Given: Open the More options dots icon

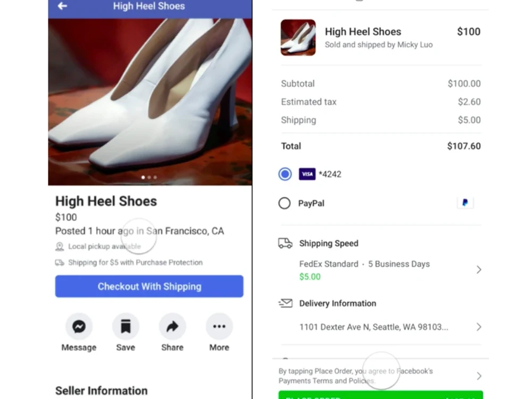Looking at the screenshot, I should tap(219, 327).
